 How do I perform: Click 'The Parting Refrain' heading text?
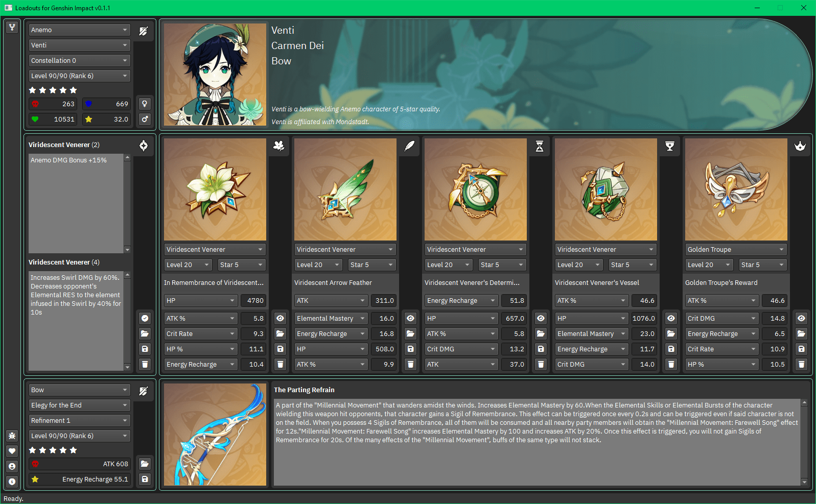pos(304,390)
